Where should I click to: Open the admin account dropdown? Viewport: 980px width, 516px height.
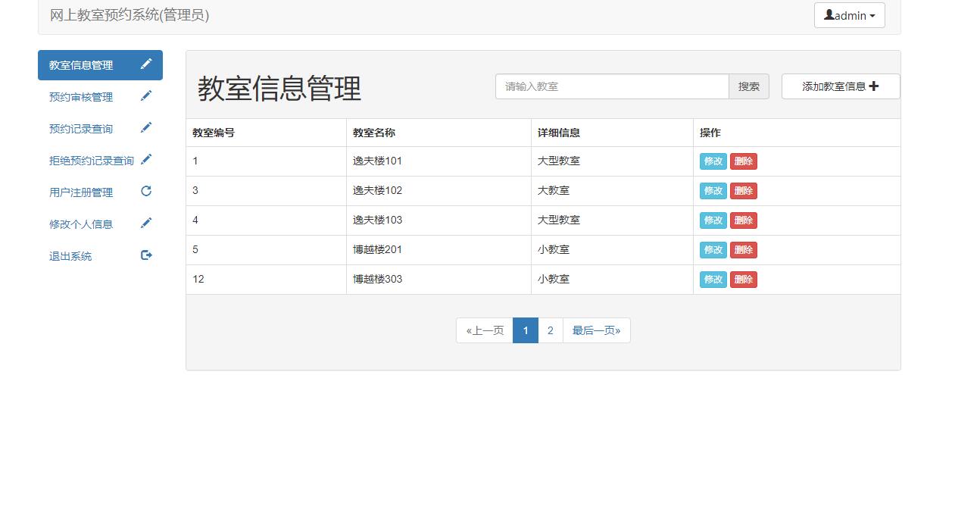click(849, 14)
